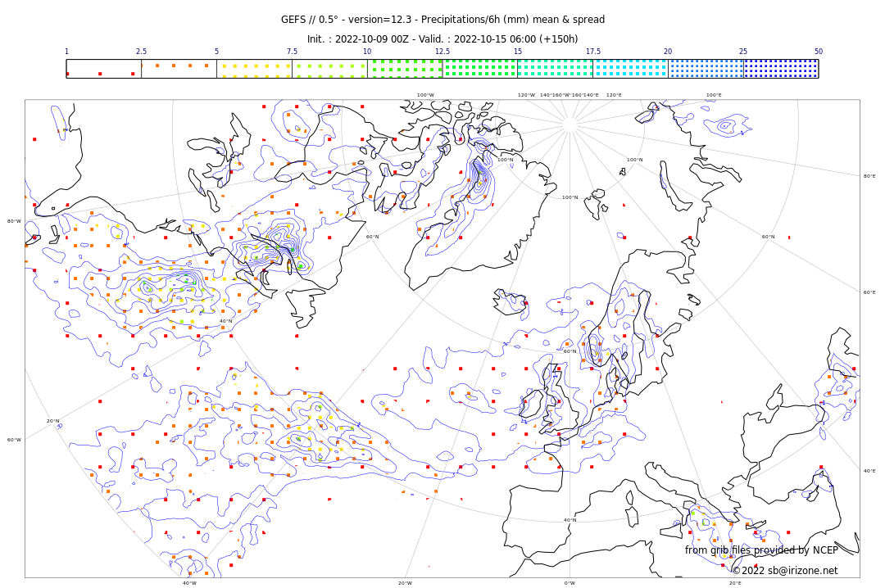Click the 40°W longitude label at bottom
This screenshot has height=588, width=885.
coord(189,583)
